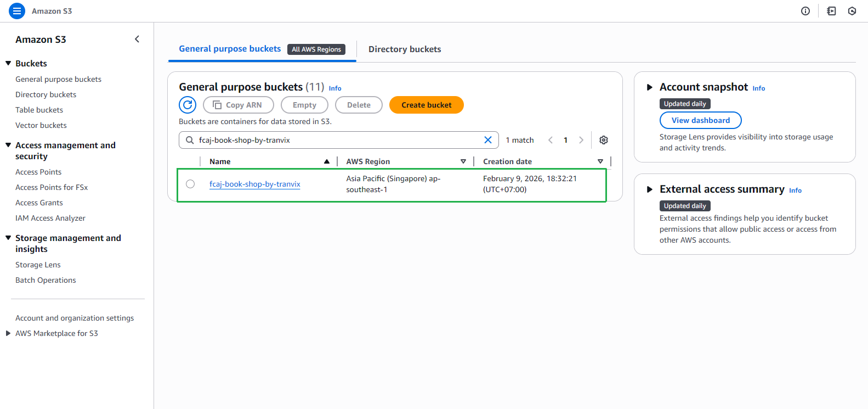The width and height of the screenshot is (868, 409).
Task: Click the info circle icon in header
Action: click(x=805, y=11)
